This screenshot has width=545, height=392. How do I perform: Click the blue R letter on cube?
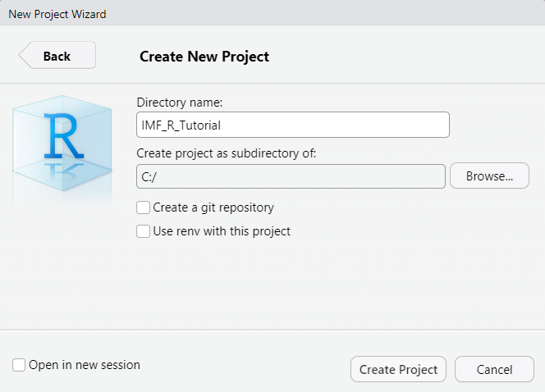click(64, 136)
